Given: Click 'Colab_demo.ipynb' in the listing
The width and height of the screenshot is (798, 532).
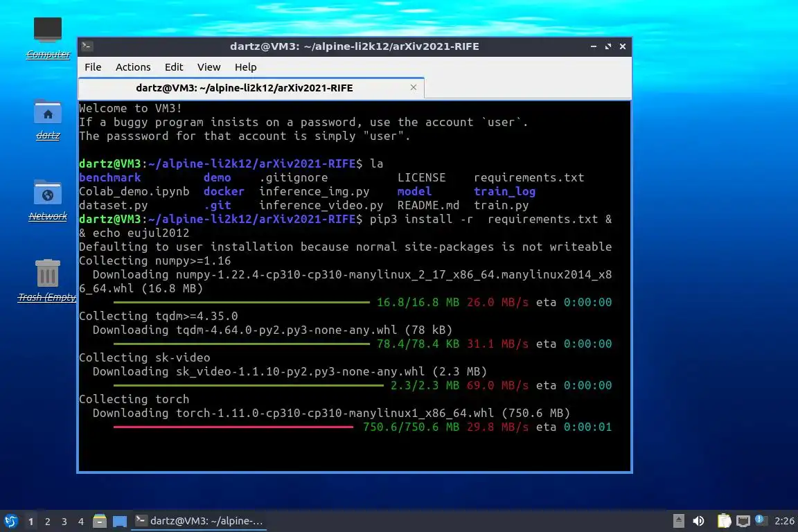Looking at the screenshot, I should [x=134, y=191].
